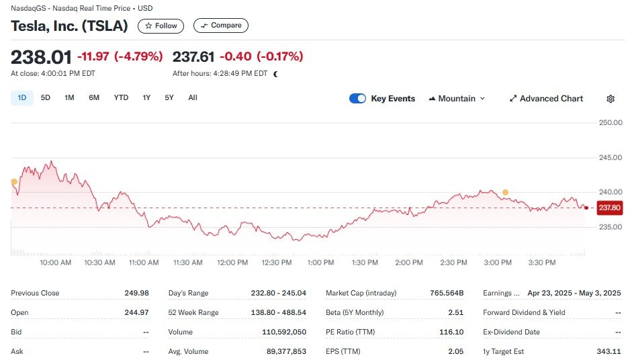Switch to the 1M range tab

69,97
